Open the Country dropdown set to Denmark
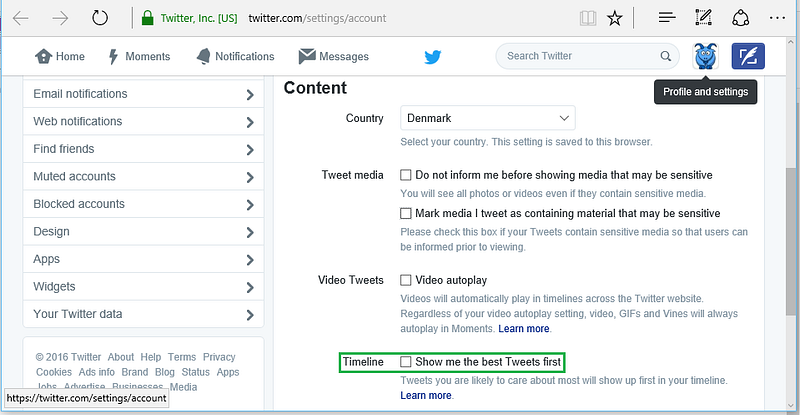This screenshot has height=415, width=800. (488, 118)
